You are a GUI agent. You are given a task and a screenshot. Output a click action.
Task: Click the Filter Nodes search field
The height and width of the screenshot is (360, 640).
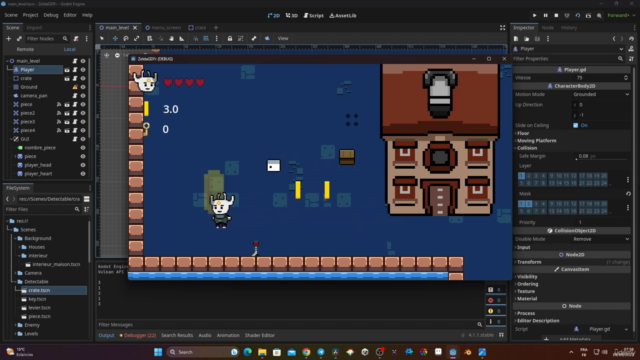(47, 38)
